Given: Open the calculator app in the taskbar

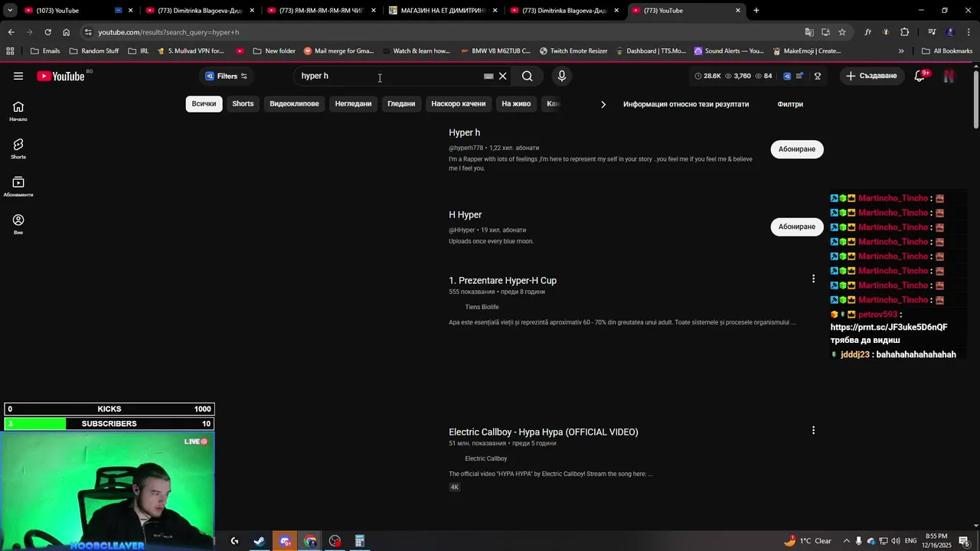Looking at the screenshot, I should (360, 541).
